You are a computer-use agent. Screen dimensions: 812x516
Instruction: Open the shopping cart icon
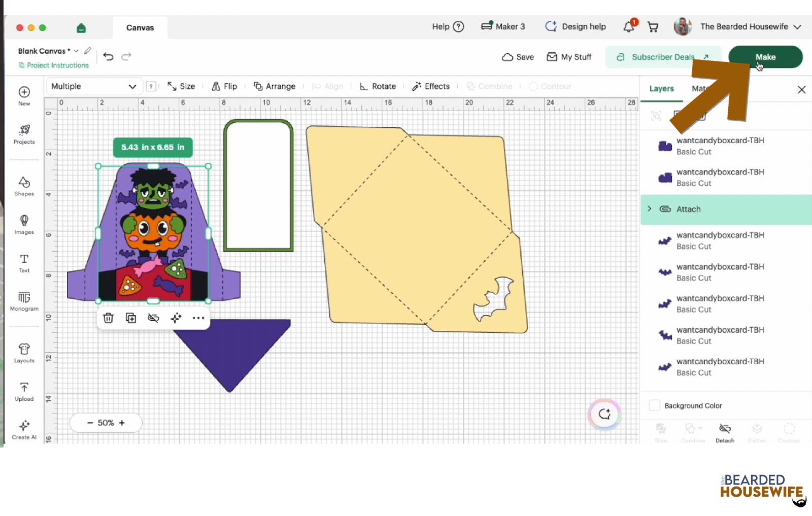[653, 27]
